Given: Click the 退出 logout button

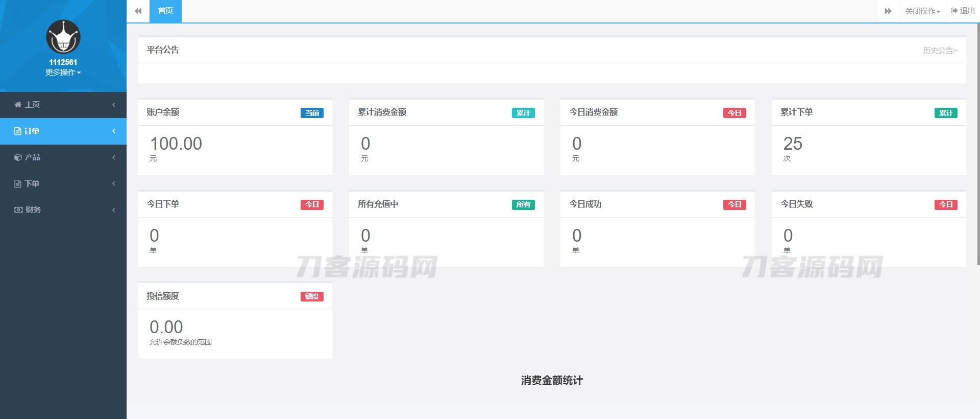Looking at the screenshot, I should [963, 11].
